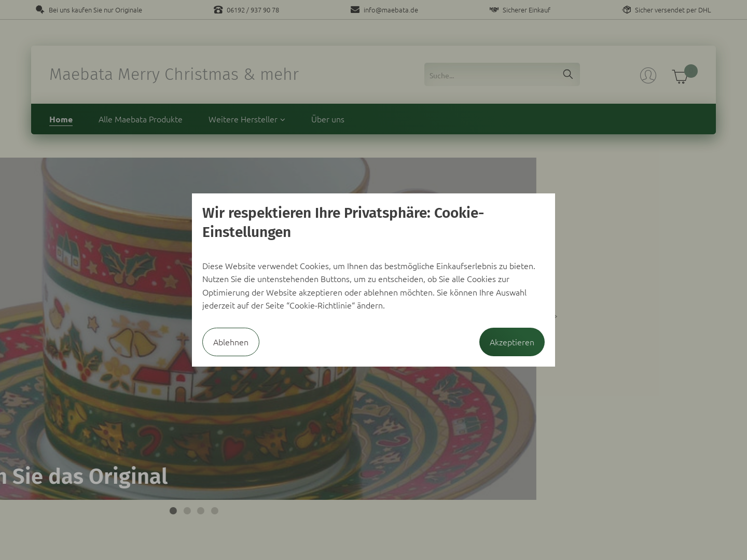Click the originals badge icon in top bar
Image resolution: width=747 pixels, height=560 pixels.
[x=40, y=9]
